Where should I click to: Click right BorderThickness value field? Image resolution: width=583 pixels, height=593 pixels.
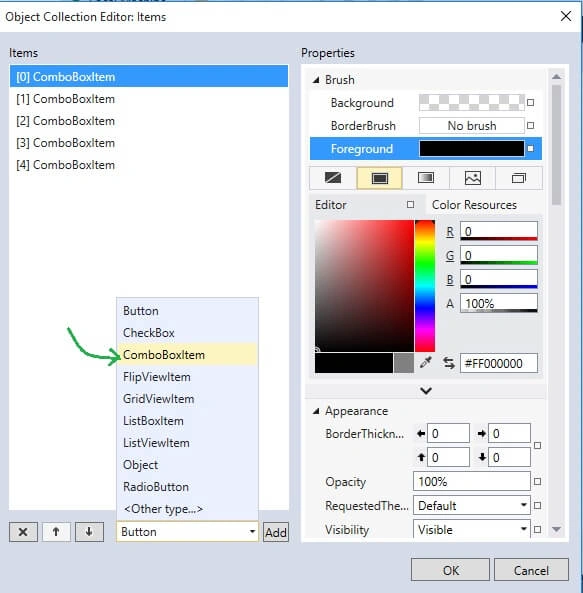[x=509, y=433]
